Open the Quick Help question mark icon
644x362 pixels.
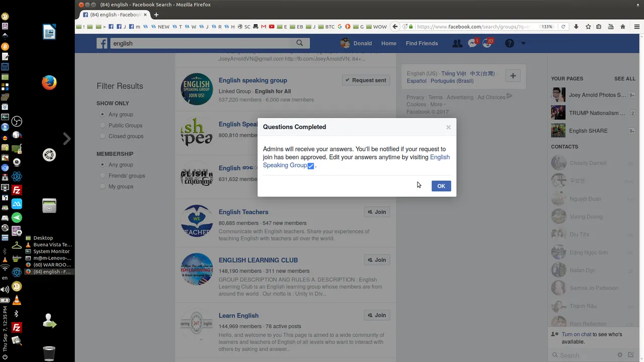[509, 43]
